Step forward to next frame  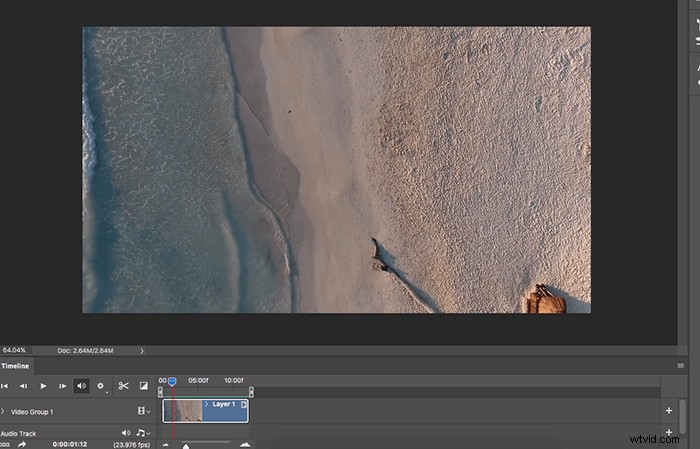(62, 386)
